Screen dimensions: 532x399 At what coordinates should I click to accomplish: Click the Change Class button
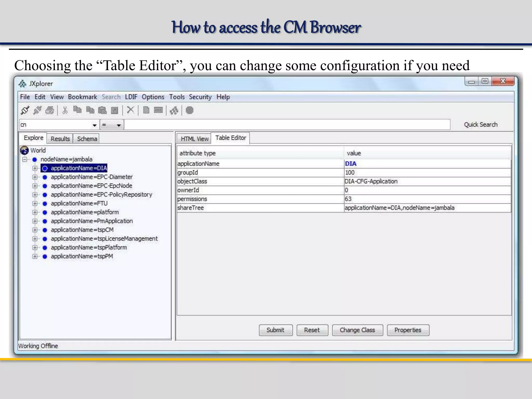[x=357, y=330]
